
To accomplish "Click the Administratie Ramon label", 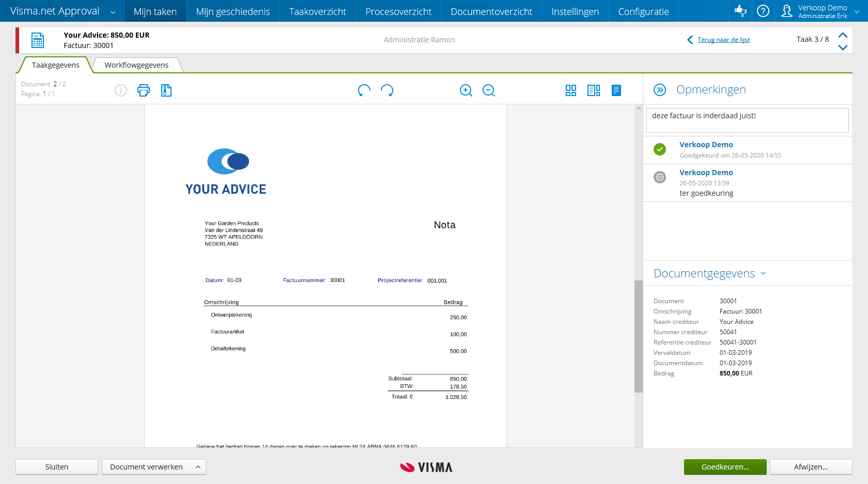I will click(x=419, y=40).
